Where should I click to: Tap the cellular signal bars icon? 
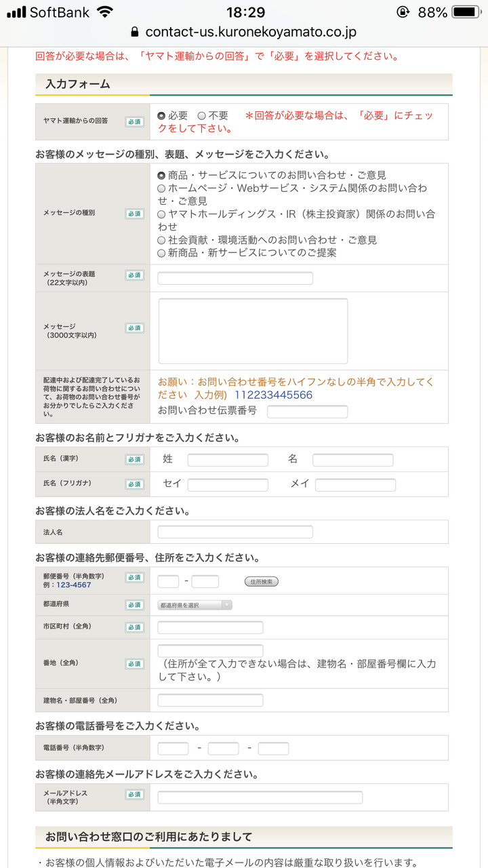tap(16, 12)
